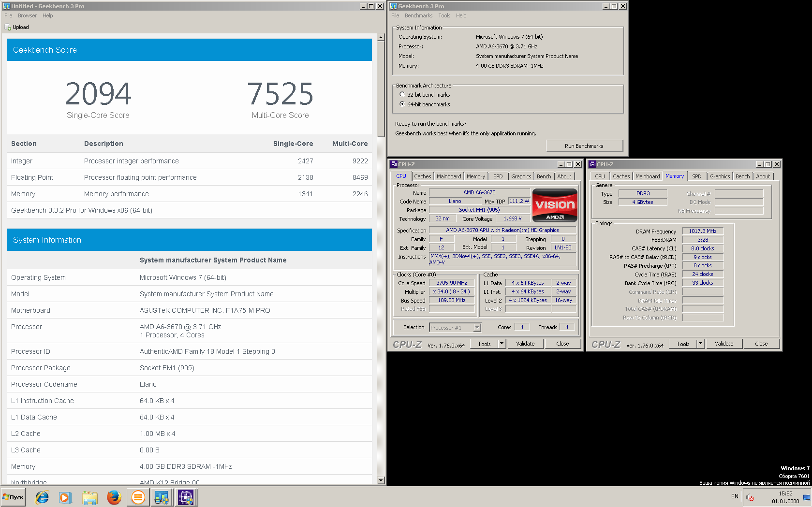Click the Integer row multi-core value 9222
812x507 pixels.
coord(360,161)
